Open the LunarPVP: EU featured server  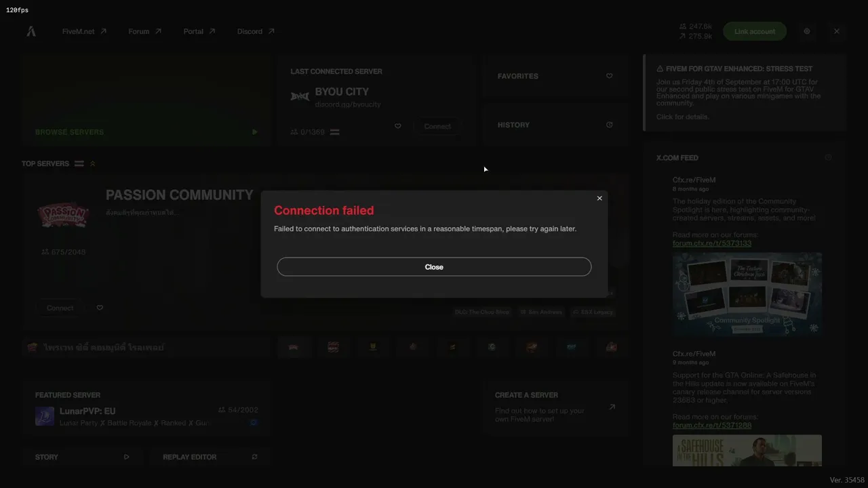(146, 409)
